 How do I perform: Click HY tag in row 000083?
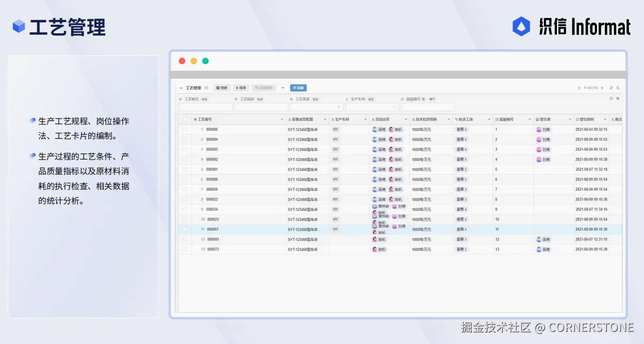[x=336, y=149]
